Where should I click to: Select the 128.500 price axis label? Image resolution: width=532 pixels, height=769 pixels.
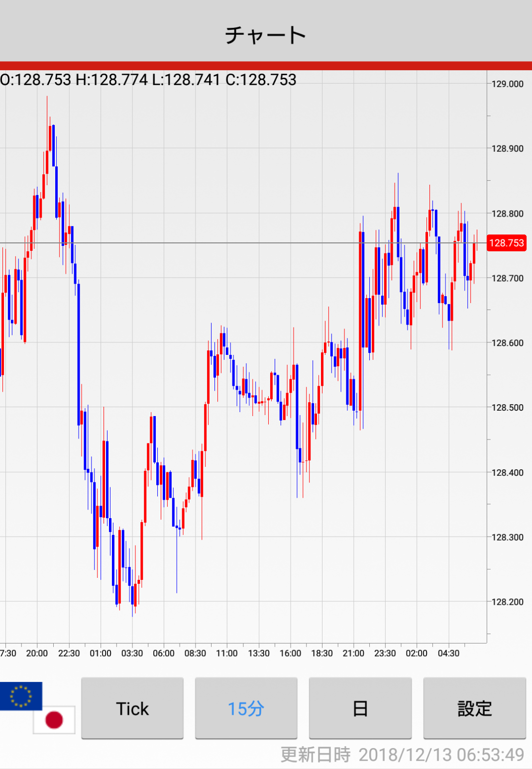coord(507,408)
